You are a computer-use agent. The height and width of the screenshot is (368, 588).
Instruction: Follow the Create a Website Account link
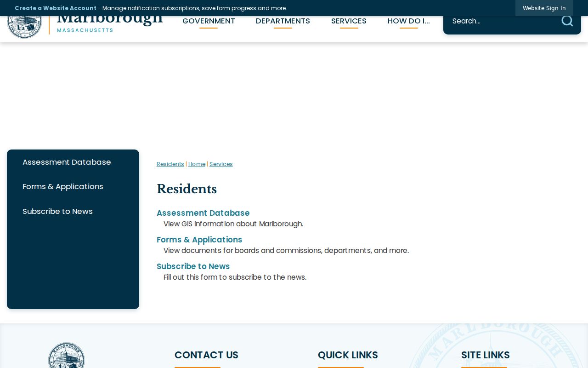[x=56, y=8]
